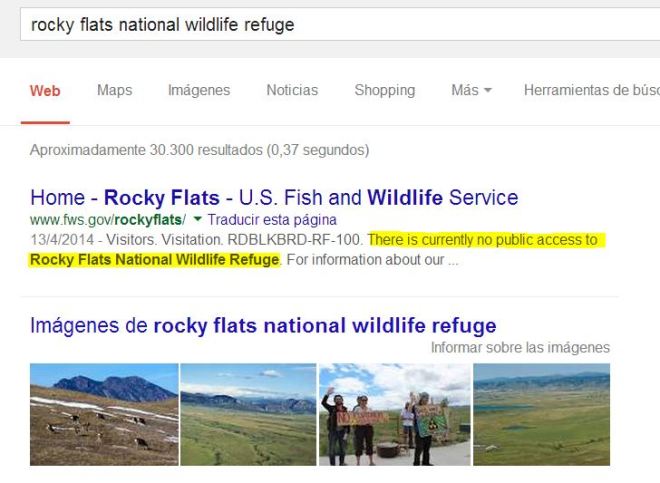Open Imágenes de rocky flats national wildlife refuge
This screenshot has width=660, height=483.
[x=263, y=326]
